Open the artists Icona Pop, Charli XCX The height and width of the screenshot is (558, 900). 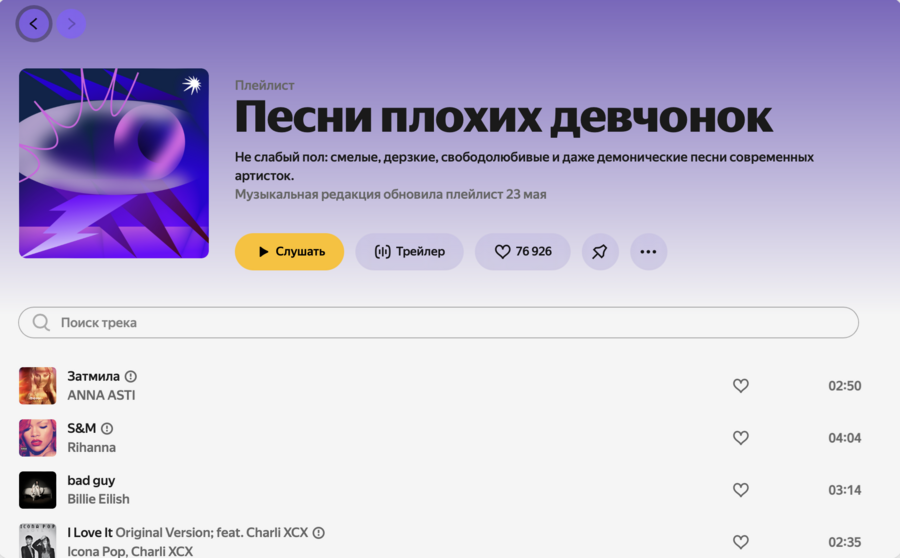click(130, 552)
